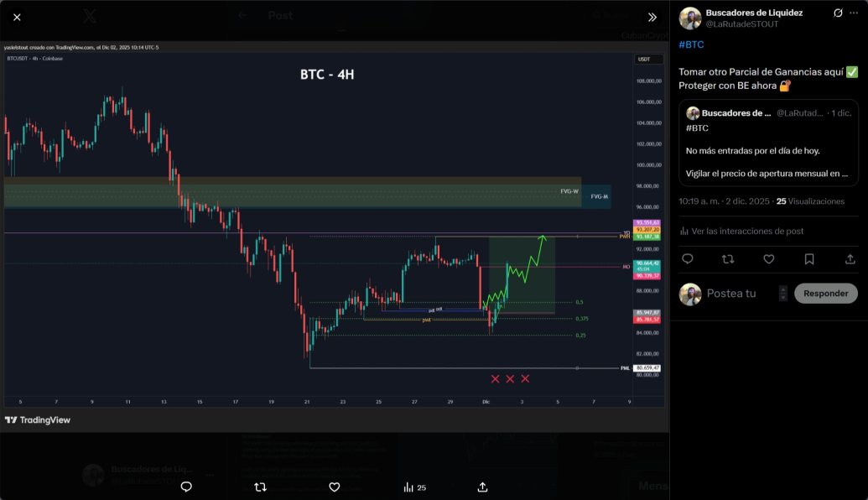The height and width of the screenshot is (500, 868).
Task: Open the quoted post from 1 dic.
Action: (768, 143)
